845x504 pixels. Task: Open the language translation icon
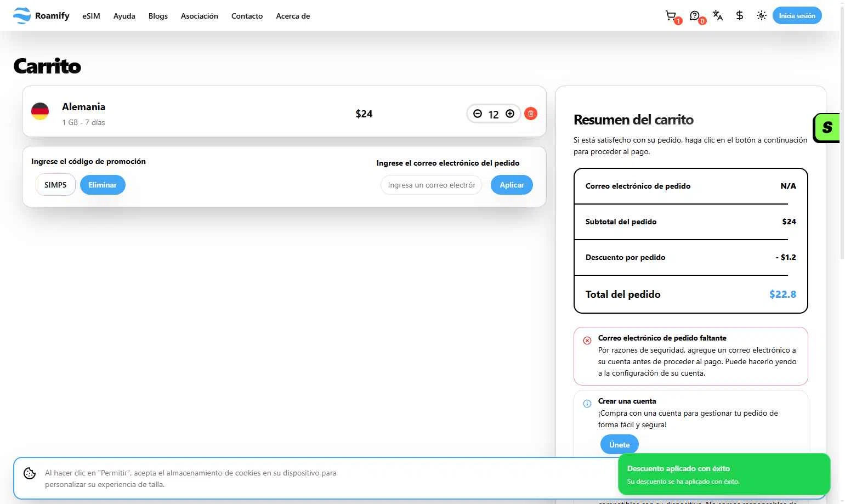pyautogui.click(x=718, y=16)
